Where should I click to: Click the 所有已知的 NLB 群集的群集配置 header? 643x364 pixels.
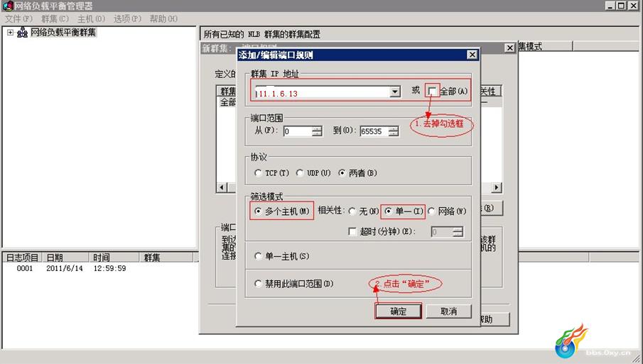pos(262,34)
